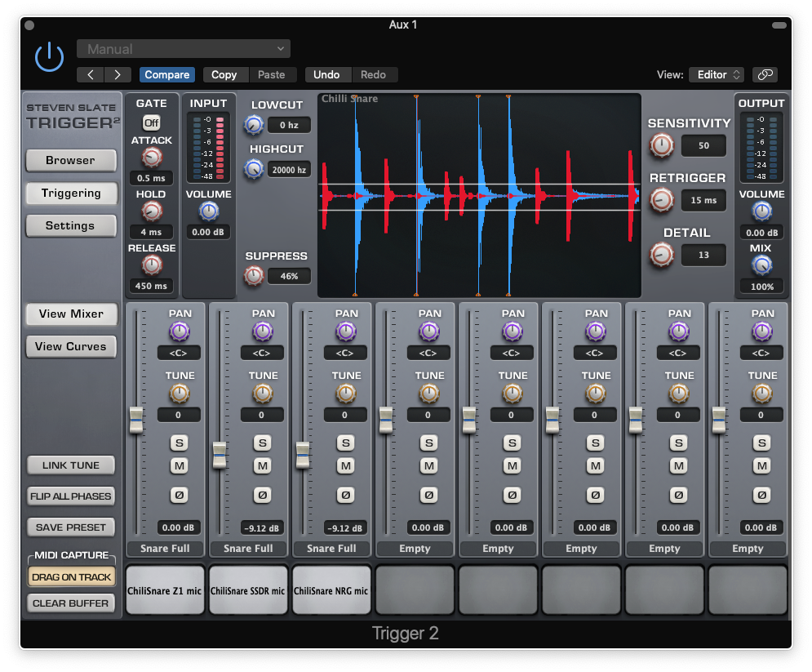Click the Suppress knob

click(x=253, y=276)
